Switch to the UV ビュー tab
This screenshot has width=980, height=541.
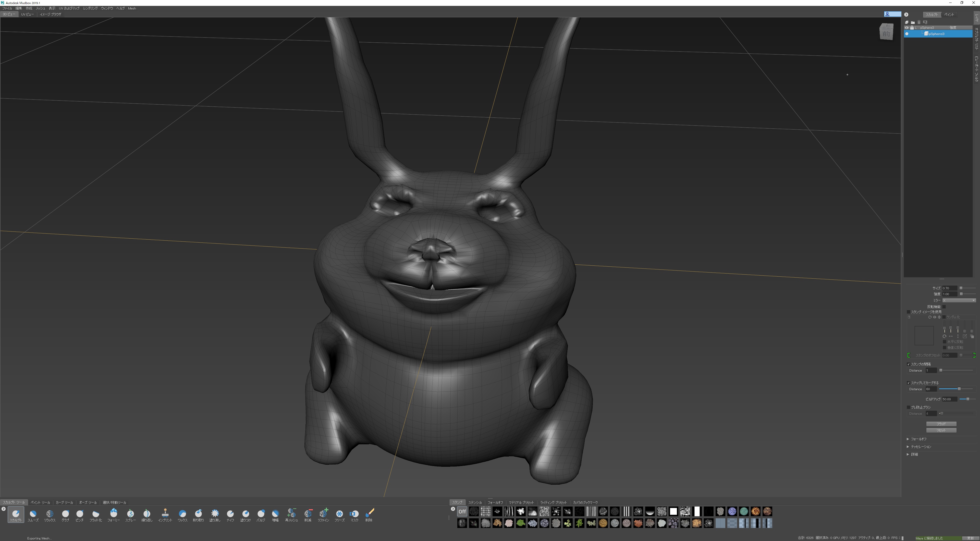[x=27, y=15]
